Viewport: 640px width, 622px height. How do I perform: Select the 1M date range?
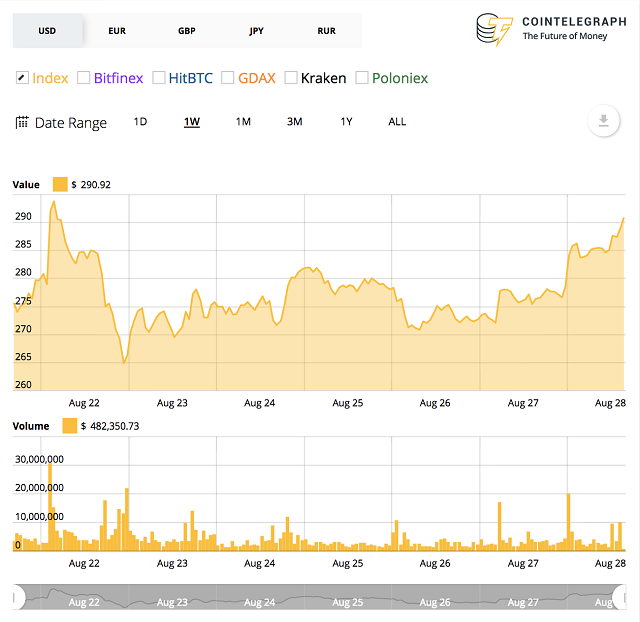(243, 122)
